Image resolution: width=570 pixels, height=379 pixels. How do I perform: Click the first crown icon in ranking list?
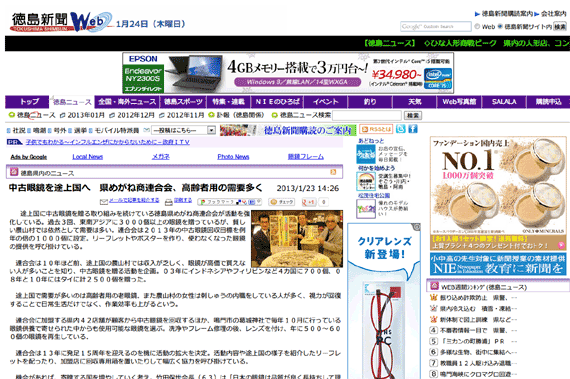coord(433,298)
